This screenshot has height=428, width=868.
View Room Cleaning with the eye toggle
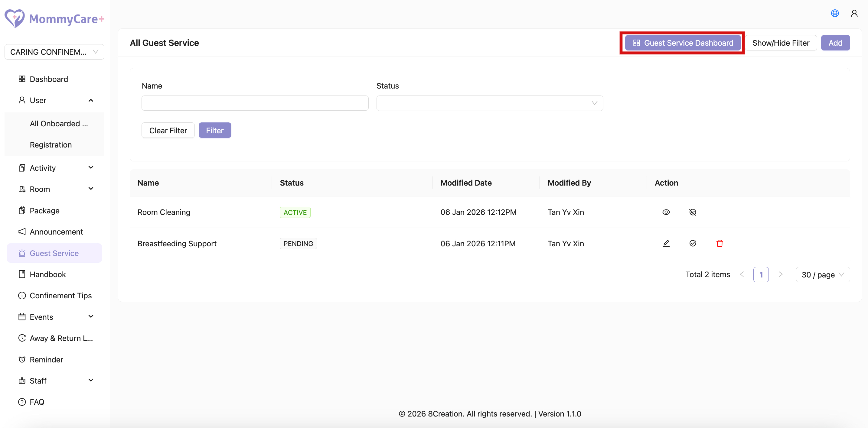tap(666, 212)
